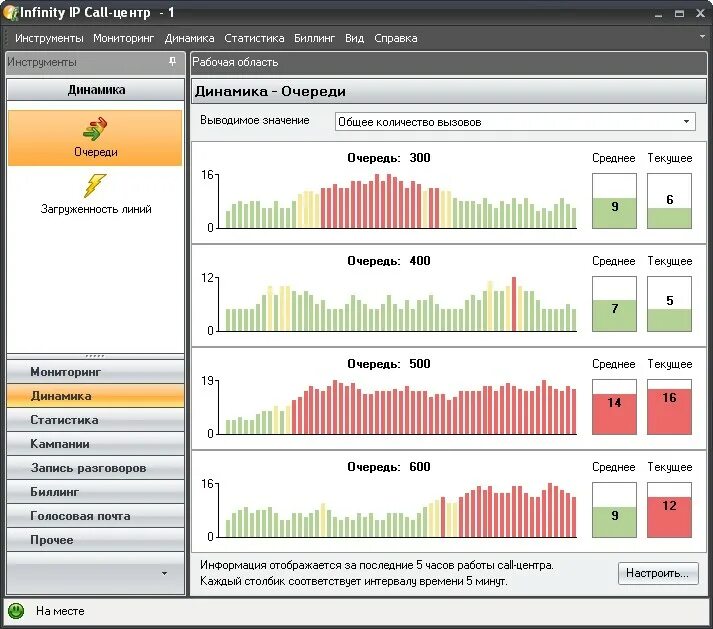Click queue 600 Среднее gauge showing 9
This screenshot has height=629, width=713.
(614, 510)
